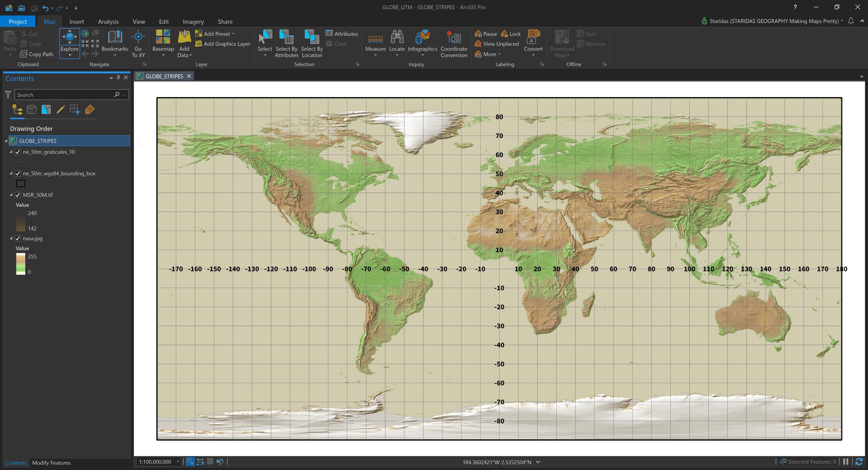Open the map scale dropdown
Screen dimensions: 868x470
click(x=178, y=462)
